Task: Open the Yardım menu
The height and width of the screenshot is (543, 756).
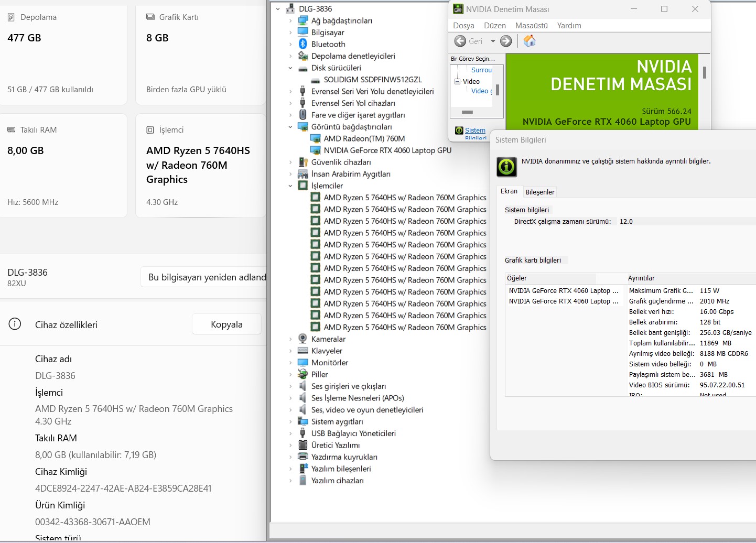Action: 569,25
